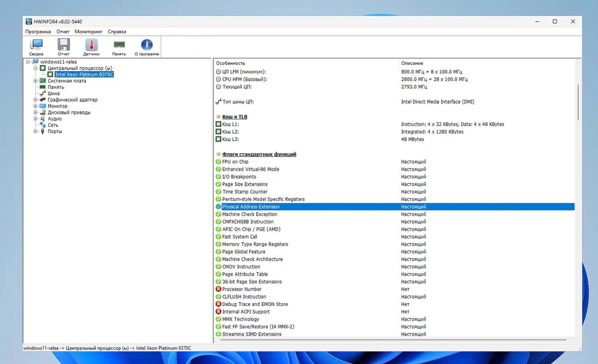Expand the Дисковый приводы node
This screenshot has width=598, height=364.
pos(35,112)
